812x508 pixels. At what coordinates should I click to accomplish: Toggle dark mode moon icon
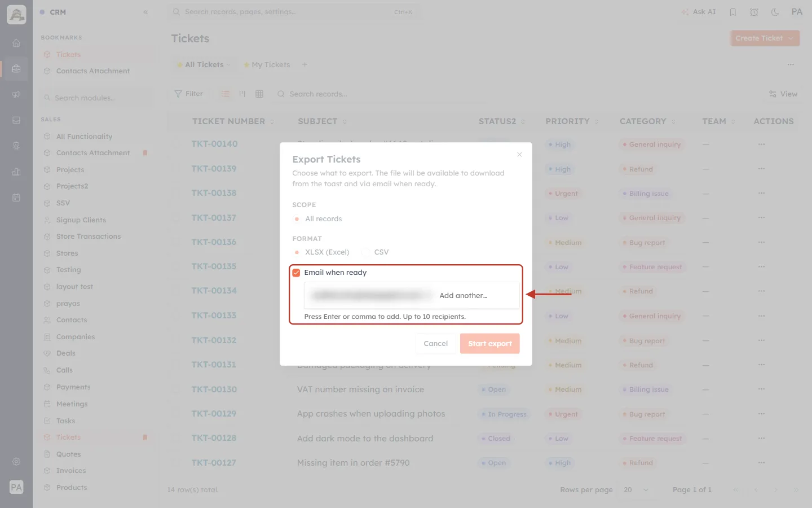click(x=775, y=12)
